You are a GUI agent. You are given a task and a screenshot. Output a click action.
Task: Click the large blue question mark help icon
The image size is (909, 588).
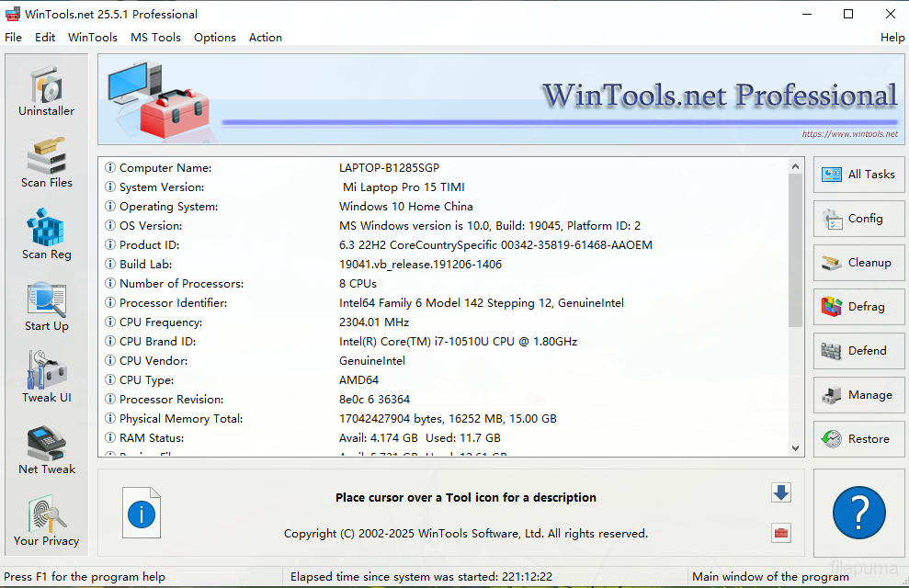(858, 513)
